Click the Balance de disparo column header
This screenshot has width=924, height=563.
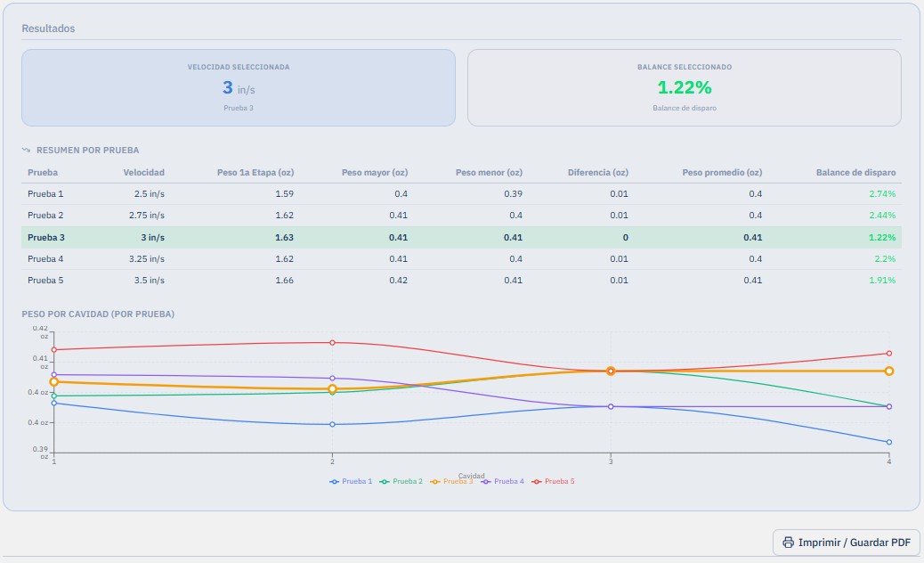click(855, 173)
